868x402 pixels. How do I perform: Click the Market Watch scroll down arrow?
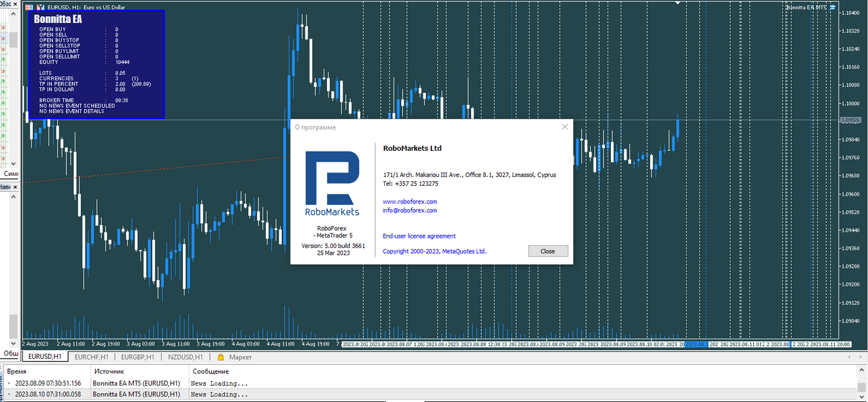(x=13, y=162)
